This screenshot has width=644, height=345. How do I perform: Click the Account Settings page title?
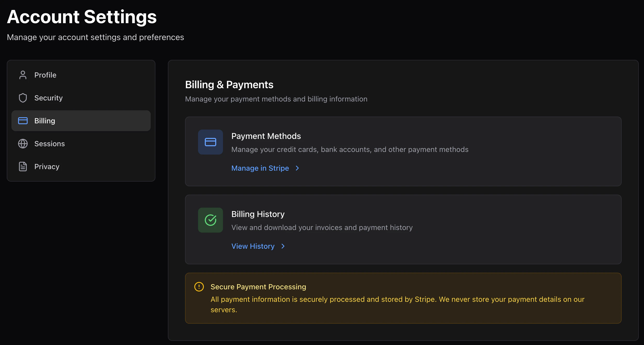pyautogui.click(x=82, y=17)
